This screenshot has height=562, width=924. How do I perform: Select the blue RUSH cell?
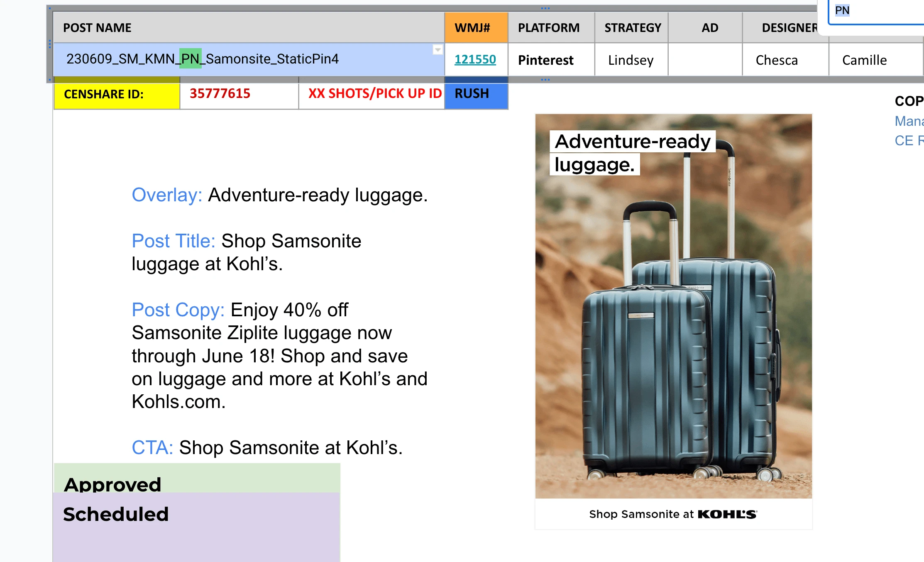[x=476, y=94]
